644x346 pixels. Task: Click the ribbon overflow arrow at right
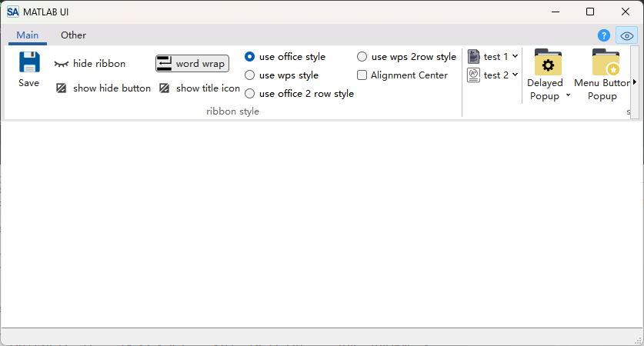pos(635,82)
